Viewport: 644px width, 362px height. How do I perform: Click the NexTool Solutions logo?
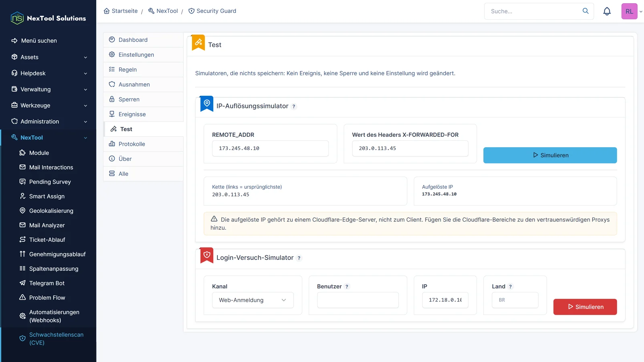(x=48, y=18)
